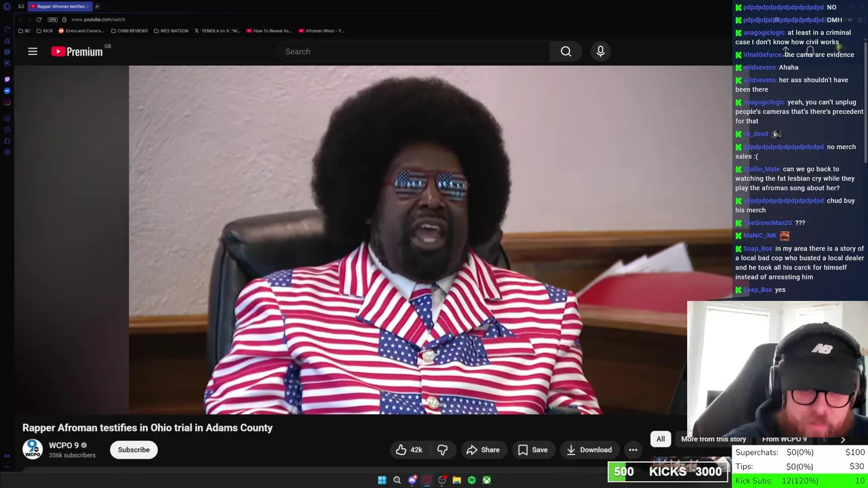
Task: Subscribe to the WCPO 9 channel
Action: tap(134, 450)
